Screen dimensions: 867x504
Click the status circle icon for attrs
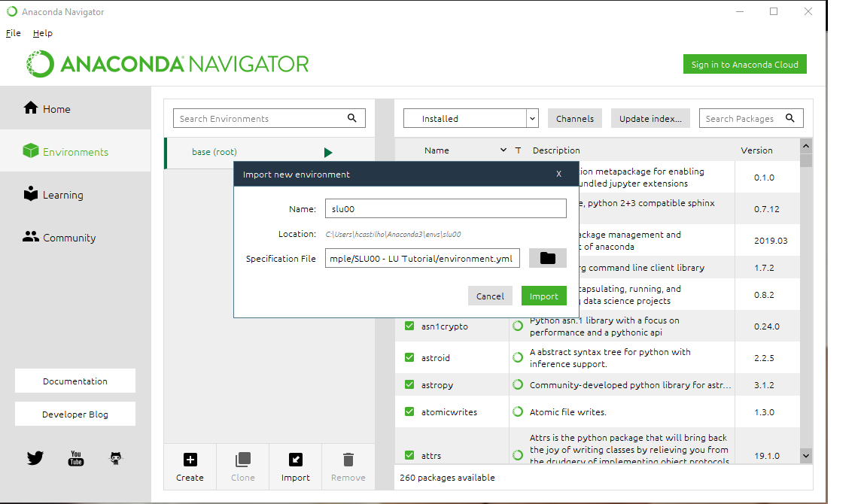(x=518, y=455)
